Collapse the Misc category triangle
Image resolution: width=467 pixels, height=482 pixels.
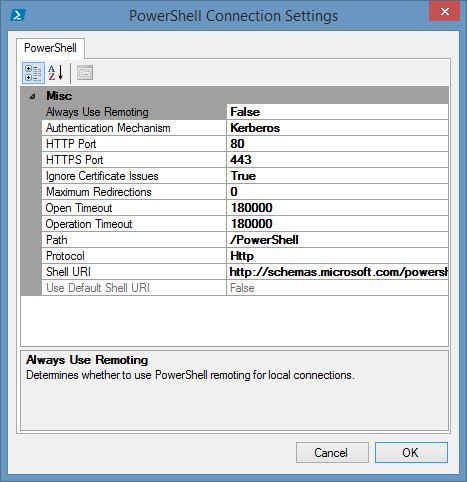(x=32, y=97)
